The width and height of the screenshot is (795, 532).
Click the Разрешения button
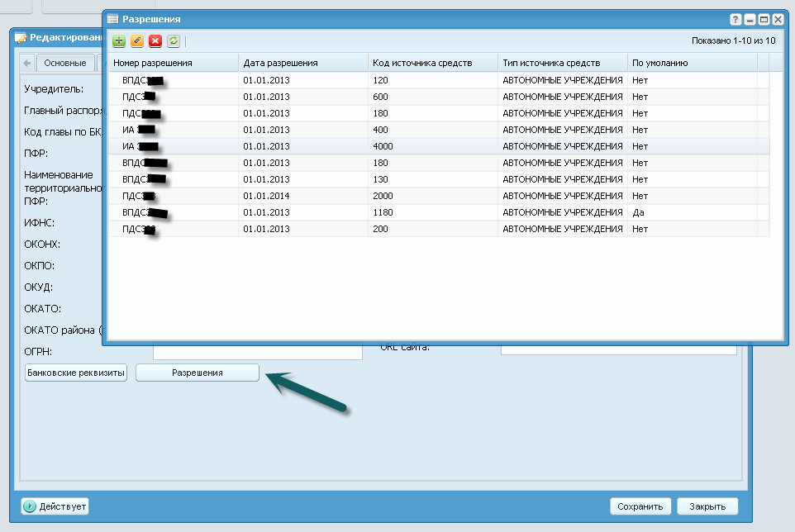coord(198,373)
